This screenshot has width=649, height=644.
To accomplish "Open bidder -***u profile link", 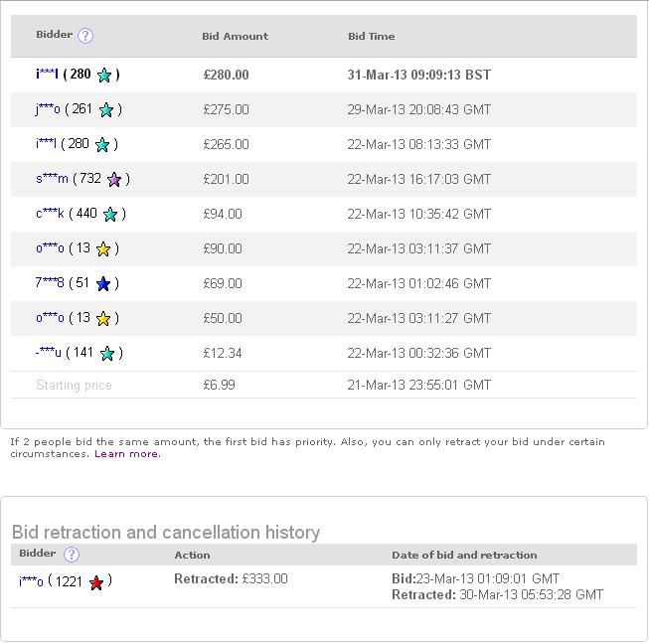I will coord(49,353).
